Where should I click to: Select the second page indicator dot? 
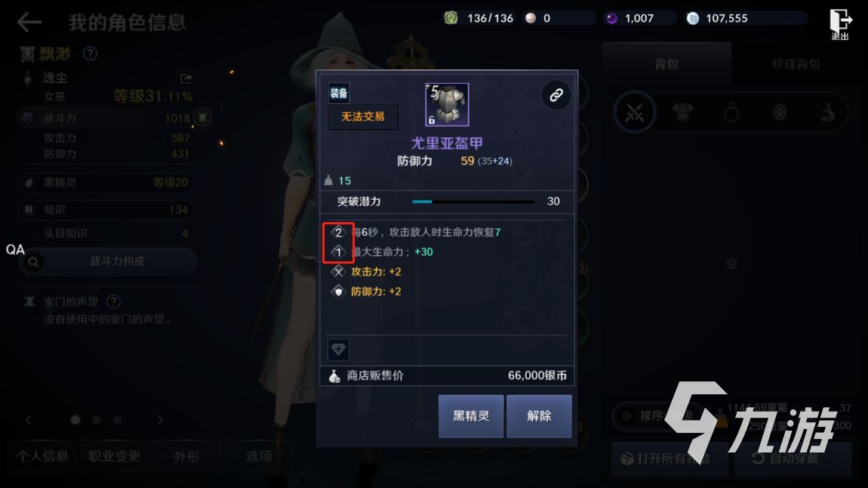pos(97,420)
